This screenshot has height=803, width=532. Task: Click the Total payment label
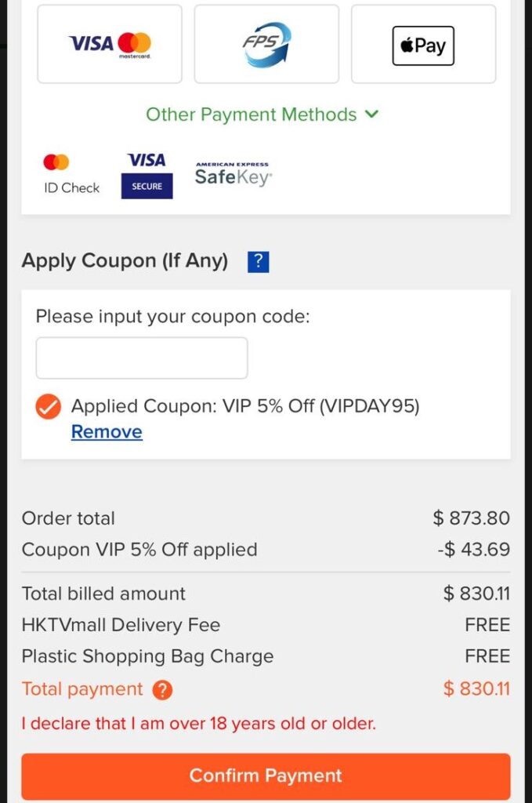click(82, 689)
